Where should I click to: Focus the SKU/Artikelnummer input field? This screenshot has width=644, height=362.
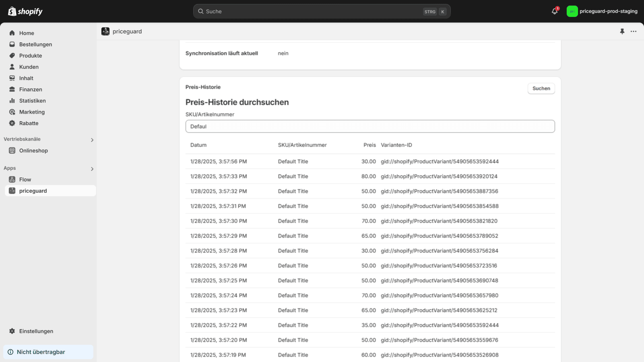click(x=370, y=126)
